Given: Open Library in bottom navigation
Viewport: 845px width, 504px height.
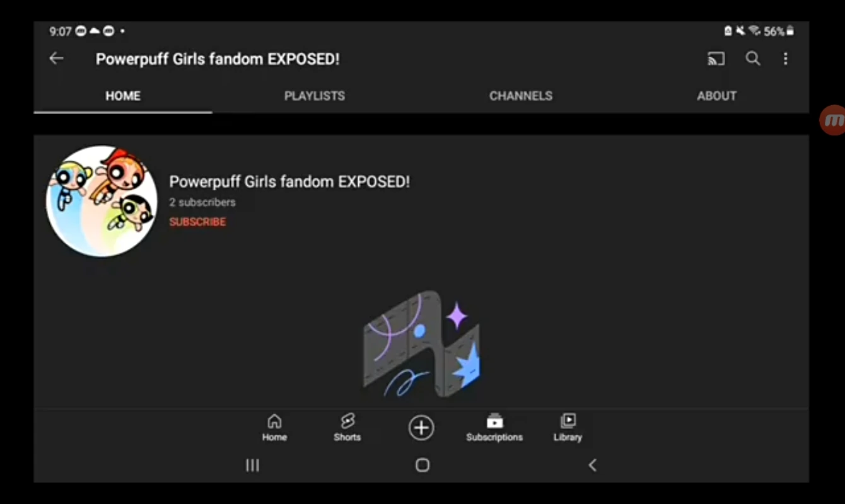Looking at the screenshot, I should pyautogui.click(x=568, y=428).
